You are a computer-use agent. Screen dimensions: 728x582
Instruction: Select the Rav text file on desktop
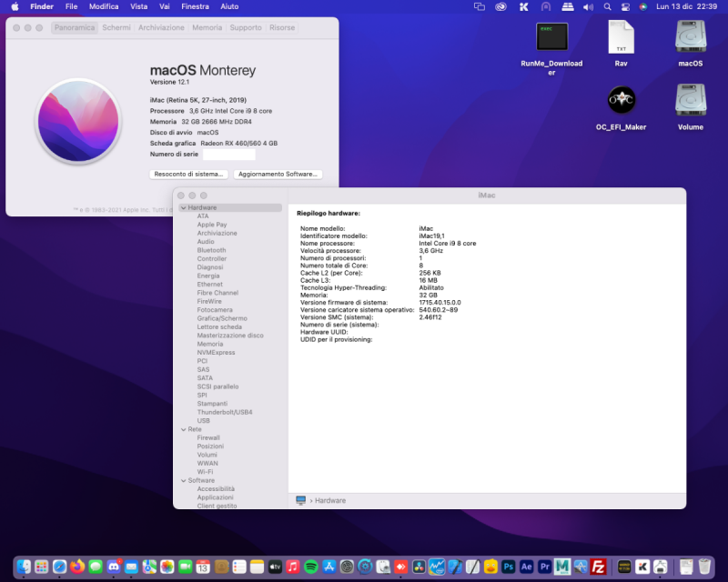pos(622,44)
